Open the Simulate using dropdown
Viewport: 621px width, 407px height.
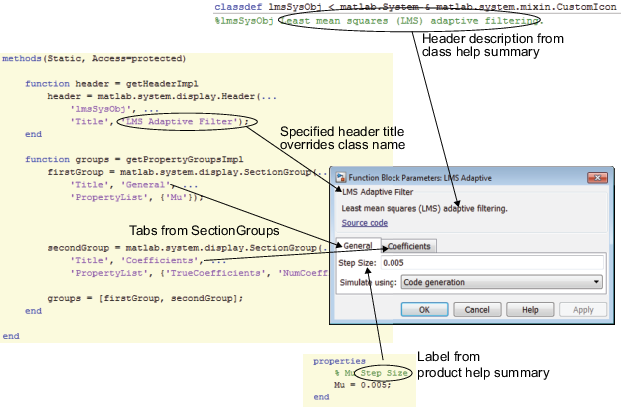[501, 282]
